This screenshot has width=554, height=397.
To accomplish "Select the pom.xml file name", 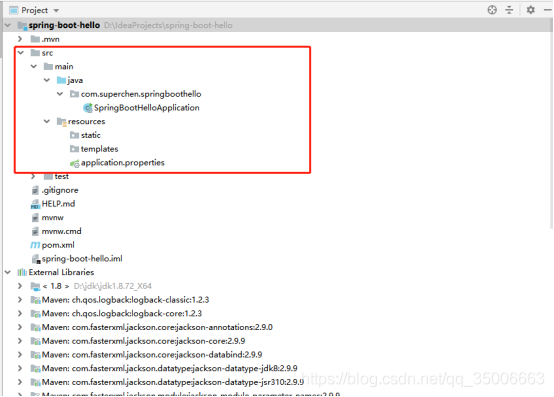I will click(58, 245).
